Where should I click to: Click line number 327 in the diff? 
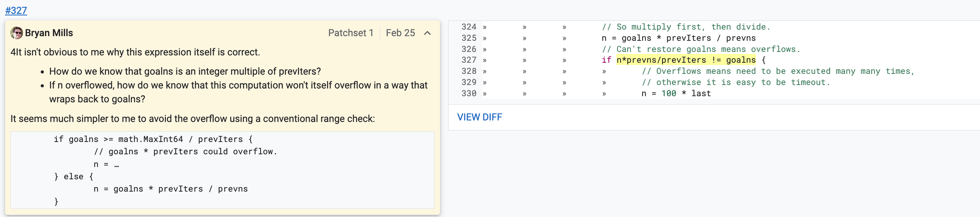click(469, 60)
